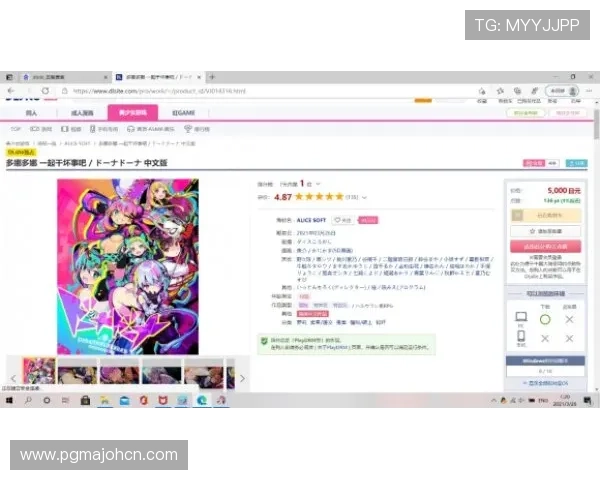This screenshot has height=480, width=600.
Task: Click the yellow add-to-cart button
Action: [546, 215]
